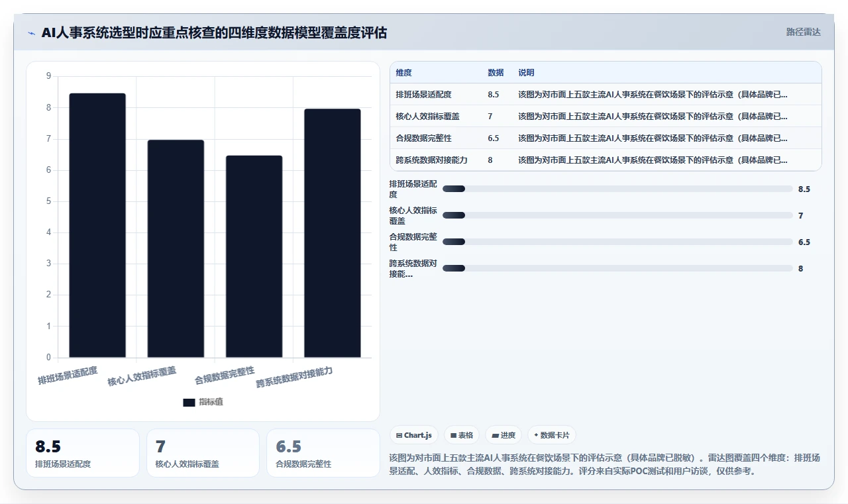The width and height of the screenshot is (848, 504).
Task: Click the description cell in the 核心人效指标覆盖 row
Action: (x=653, y=117)
